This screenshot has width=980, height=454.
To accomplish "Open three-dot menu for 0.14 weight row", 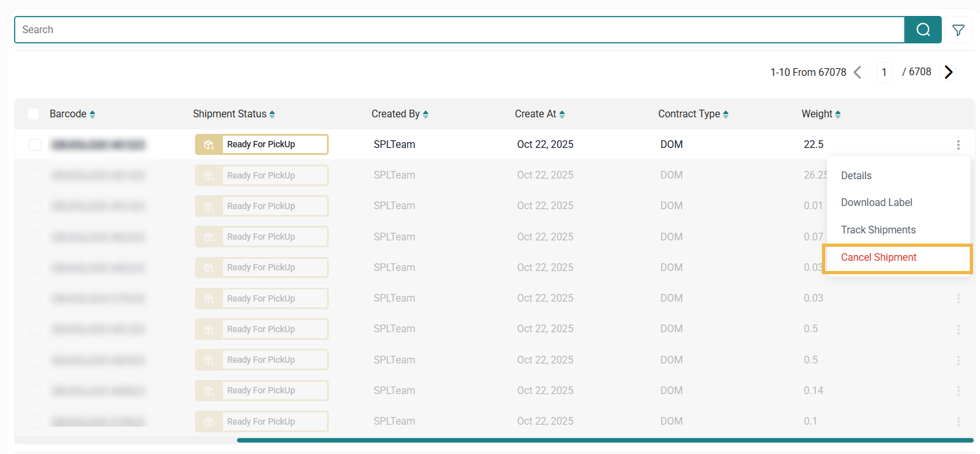I will (x=958, y=391).
